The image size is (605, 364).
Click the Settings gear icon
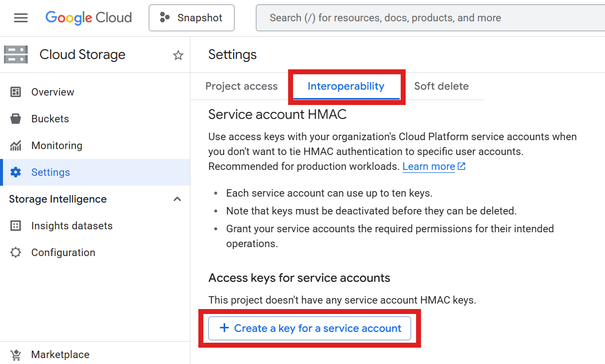coord(16,172)
